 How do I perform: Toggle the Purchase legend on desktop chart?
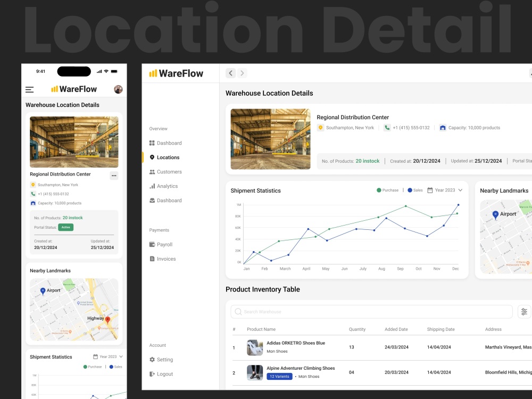(387, 190)
